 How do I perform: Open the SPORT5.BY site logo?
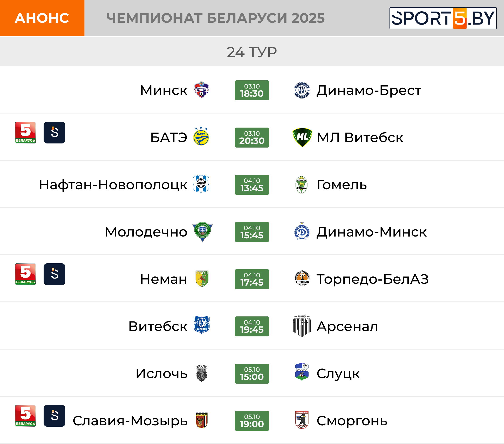(x=443, y=18)
